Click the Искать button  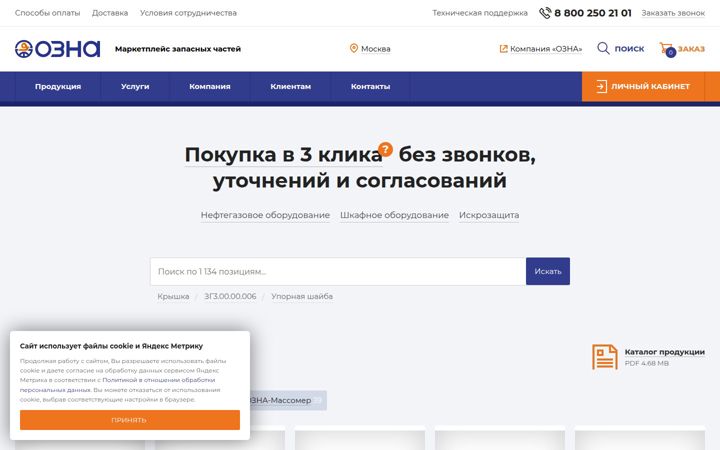tap(548, 271)
